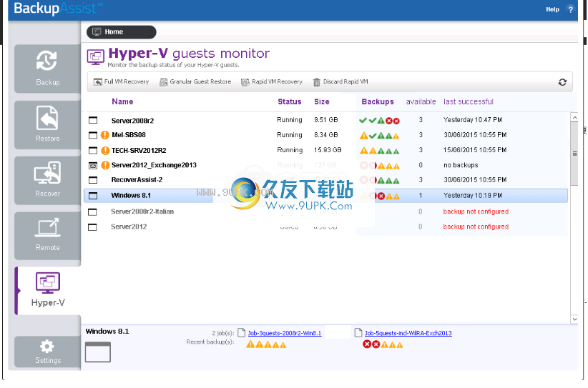The image size is (588, 388).
Task: Click the TECH-SRV2012R2 Running status
Action: coord(290,150)
